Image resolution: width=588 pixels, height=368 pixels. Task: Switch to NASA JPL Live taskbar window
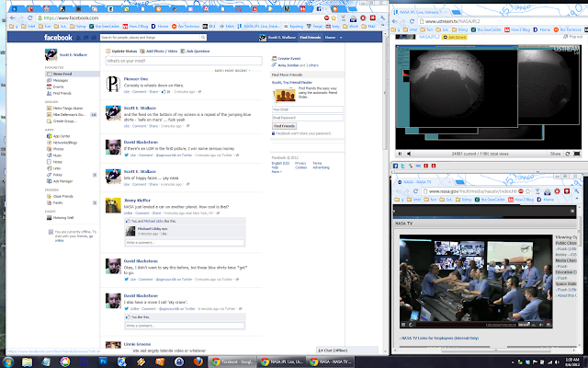point(282,362)
